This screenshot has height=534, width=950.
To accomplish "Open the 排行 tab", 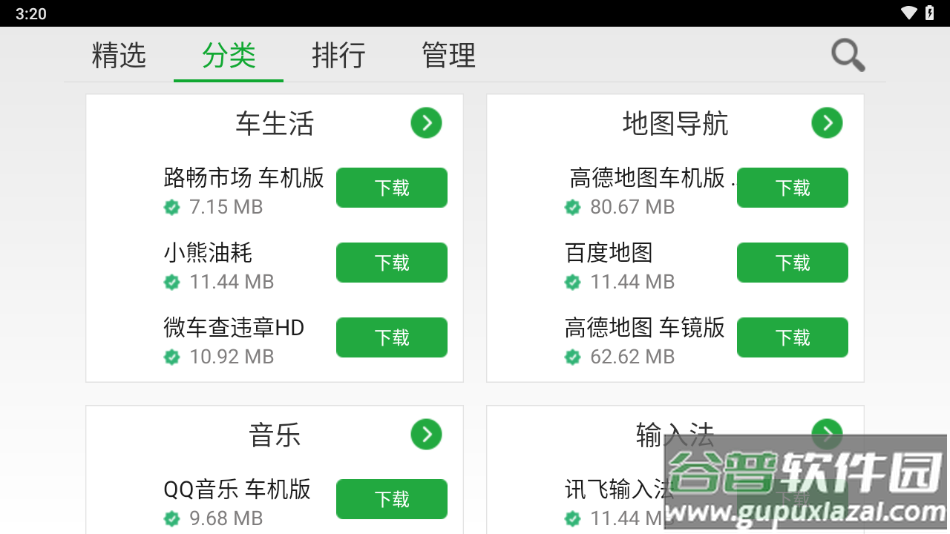I will click(x=339, y=55).
